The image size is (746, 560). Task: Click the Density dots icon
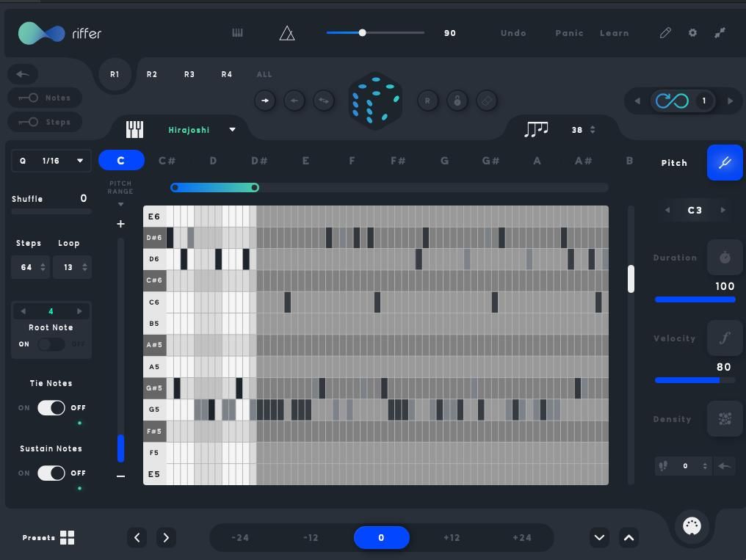(x=725, y=419)
